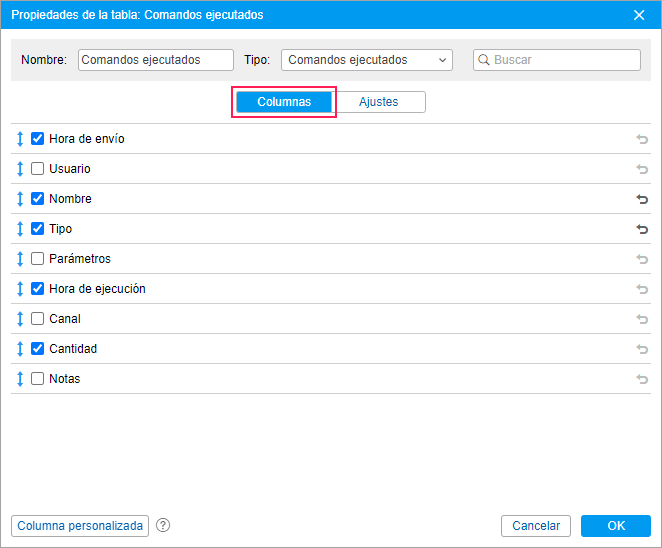Uncheck the Cantidad column
Image resolution: width=662 pixels, height=548 pixels.
pos(38,348)
